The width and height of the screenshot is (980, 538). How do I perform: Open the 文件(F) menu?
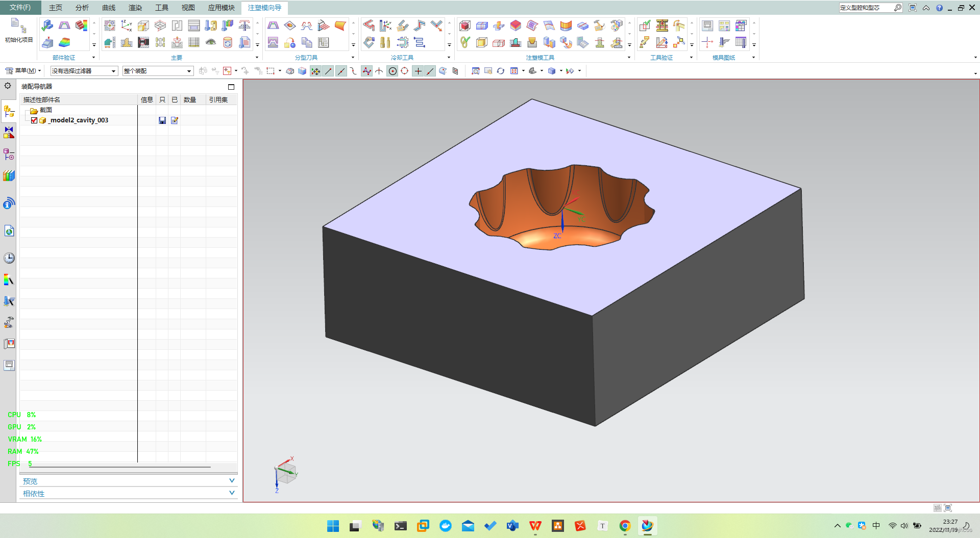20,8
